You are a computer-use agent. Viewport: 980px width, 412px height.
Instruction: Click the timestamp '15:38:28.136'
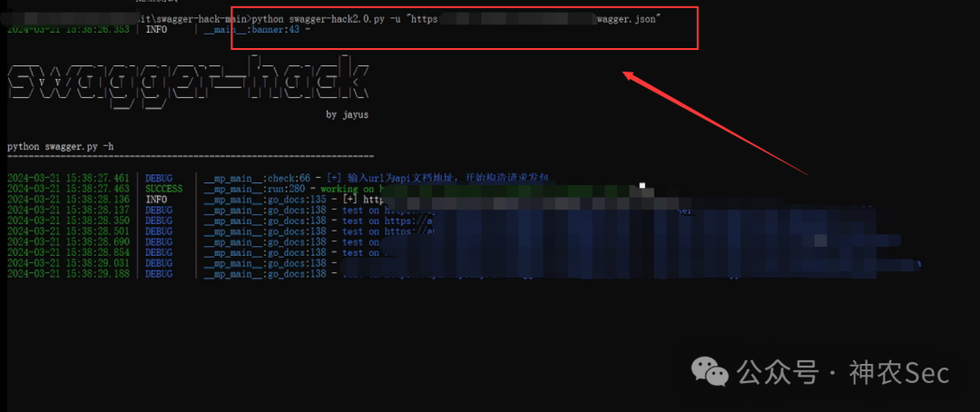(x=98, y=200)
